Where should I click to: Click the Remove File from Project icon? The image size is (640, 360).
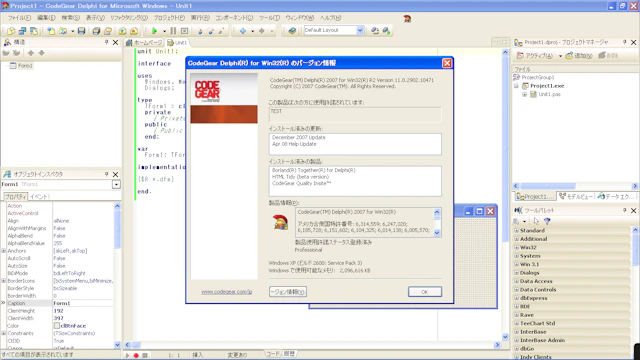click(x=134, y=31)
